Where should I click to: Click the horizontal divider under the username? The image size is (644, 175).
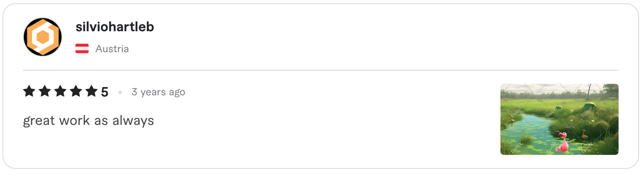(320, 70)
